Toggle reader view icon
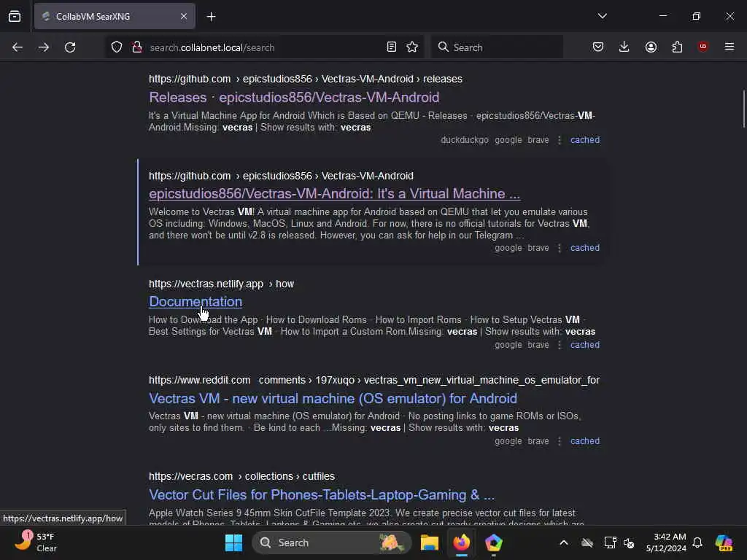This screenshot has width=747, height=560. tap(391, 47)
